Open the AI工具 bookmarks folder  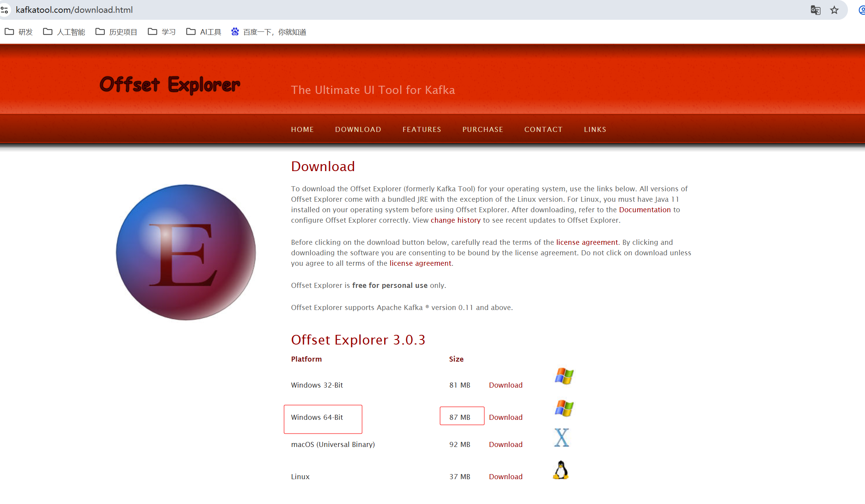coord(204,32)
